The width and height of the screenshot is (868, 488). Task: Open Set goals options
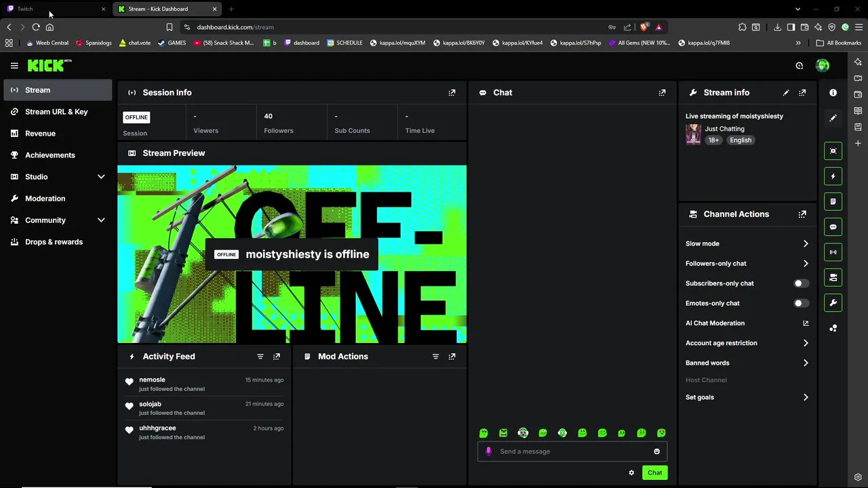(747, 398)
